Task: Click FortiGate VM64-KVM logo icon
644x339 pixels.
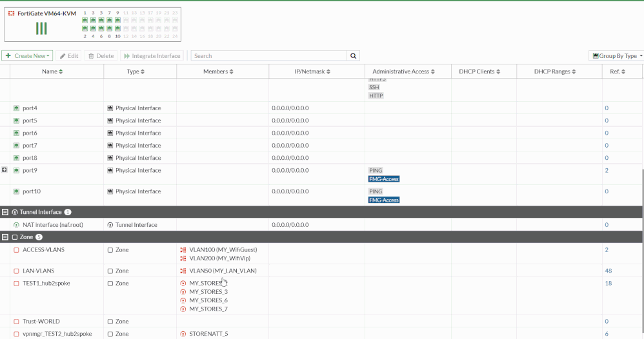Action: pyautogui.click(x=12, y=14)
